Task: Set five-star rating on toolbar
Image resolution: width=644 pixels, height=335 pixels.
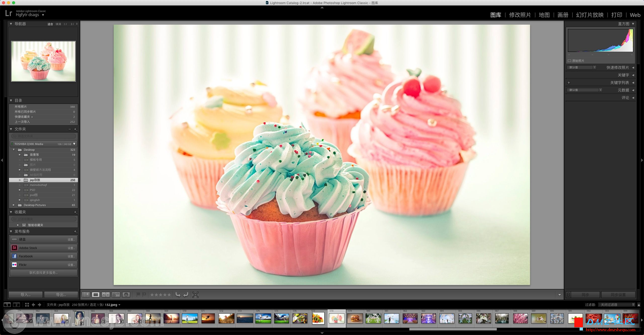Action: coord(169,295)
